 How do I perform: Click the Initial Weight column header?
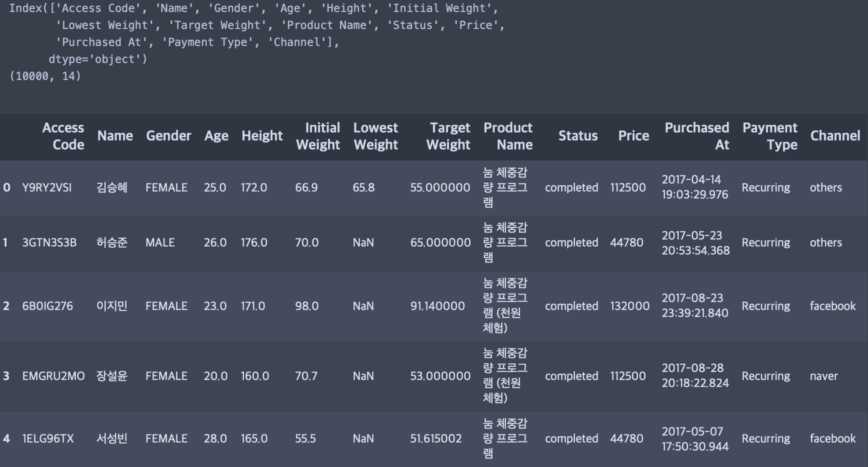click(x=318, y=136)
